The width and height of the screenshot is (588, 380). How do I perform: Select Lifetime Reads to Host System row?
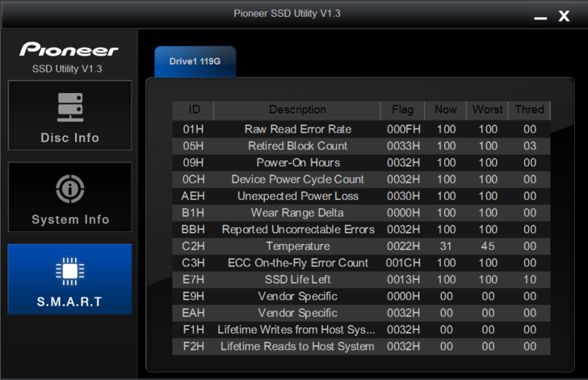pos(361,347)
